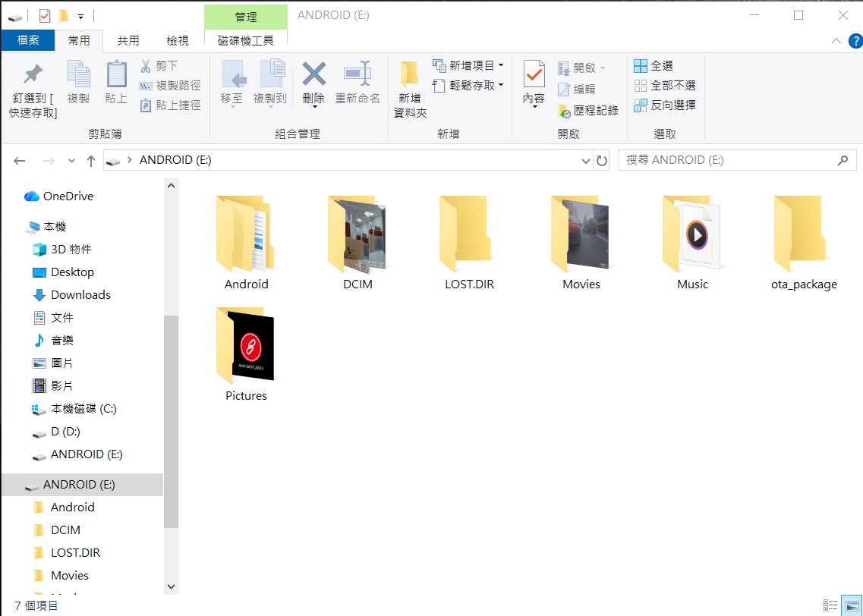Open the File (檔案) menu tab
The width and height of the screenshot is (863, 616).
coord(27,40)
